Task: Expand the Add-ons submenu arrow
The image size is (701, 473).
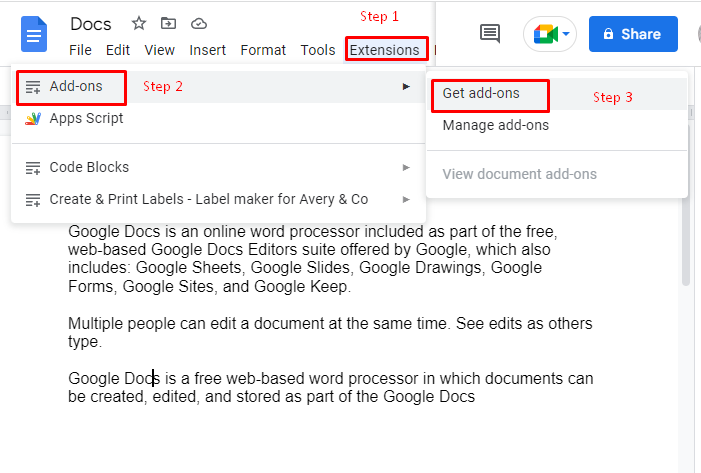Action: 406,87
